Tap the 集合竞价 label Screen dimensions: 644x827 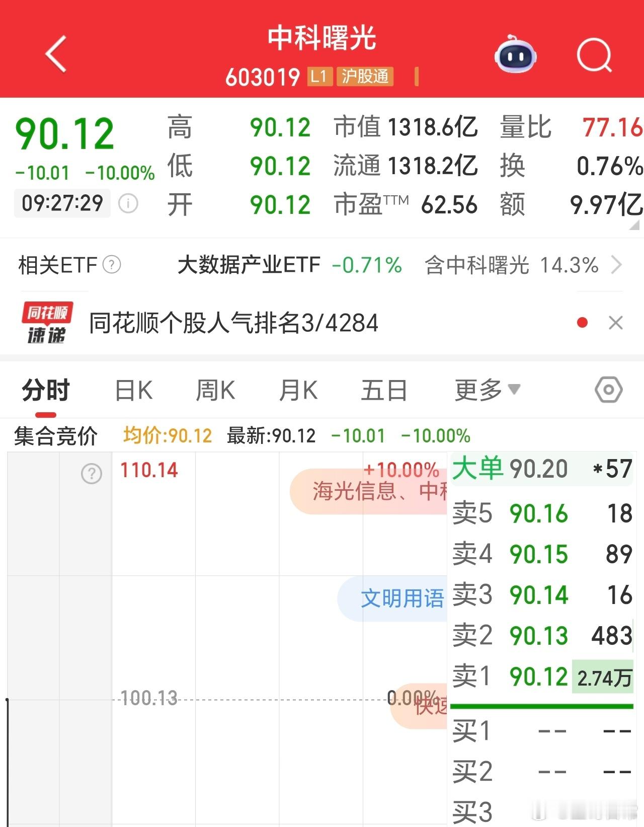point(55,436)
